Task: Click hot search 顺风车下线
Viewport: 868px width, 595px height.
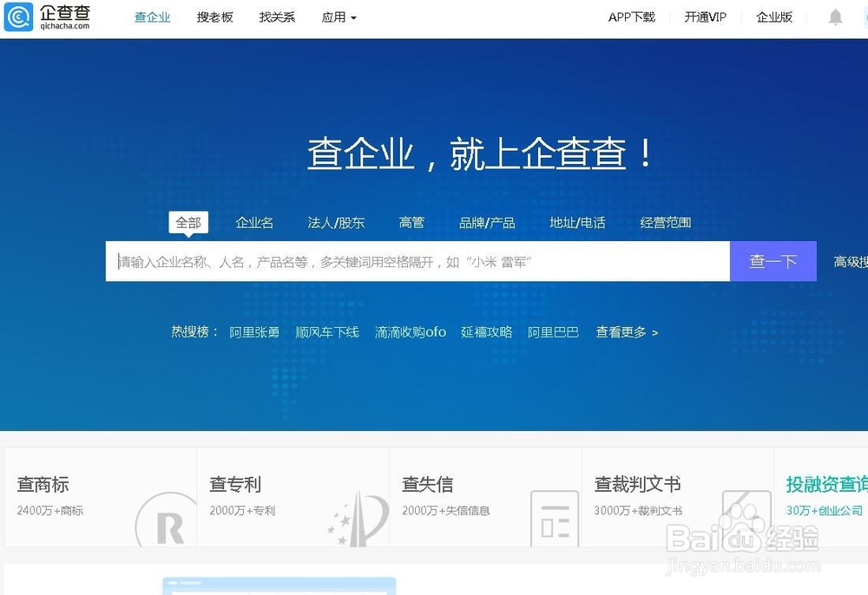Action: [x=327, y=332]
